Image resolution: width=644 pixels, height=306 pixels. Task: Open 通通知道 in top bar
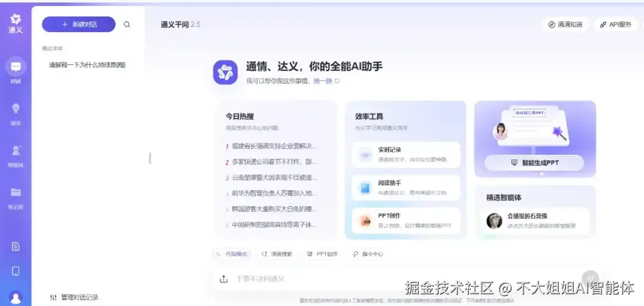[565, 24]
